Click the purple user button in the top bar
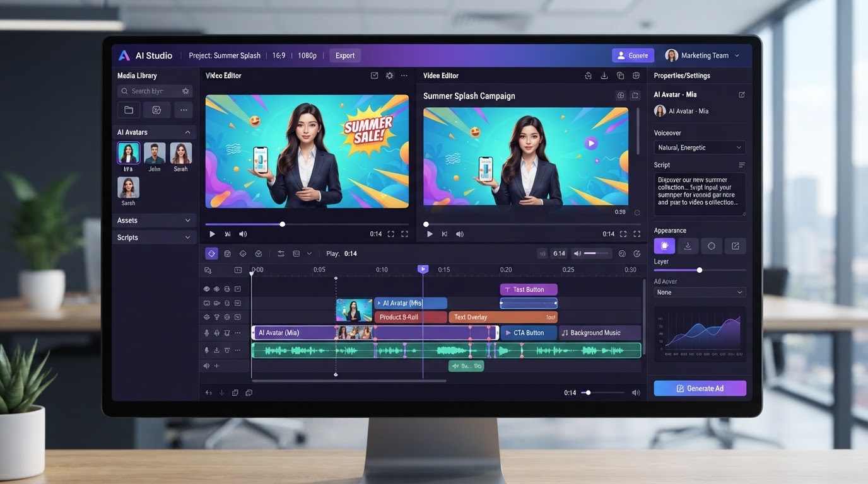This screenshot has height=484, width=868. pos(633,55)
